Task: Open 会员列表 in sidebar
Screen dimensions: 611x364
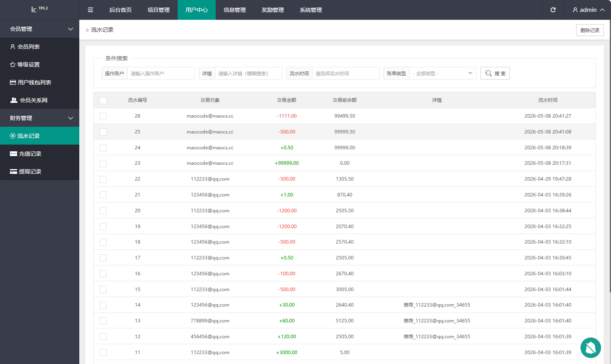Action: click(x=40, y=47)
